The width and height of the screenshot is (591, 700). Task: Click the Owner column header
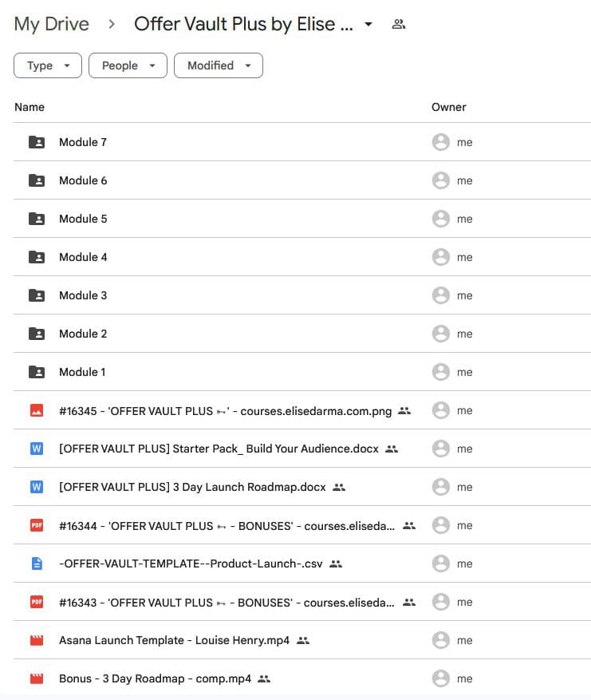pyautogui.click(x=448, y=107)
